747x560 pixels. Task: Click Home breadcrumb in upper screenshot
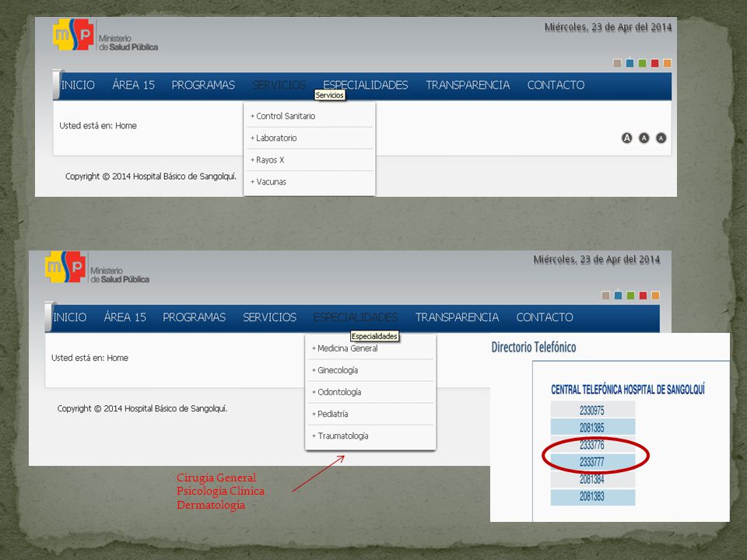[x=126, y=126]
